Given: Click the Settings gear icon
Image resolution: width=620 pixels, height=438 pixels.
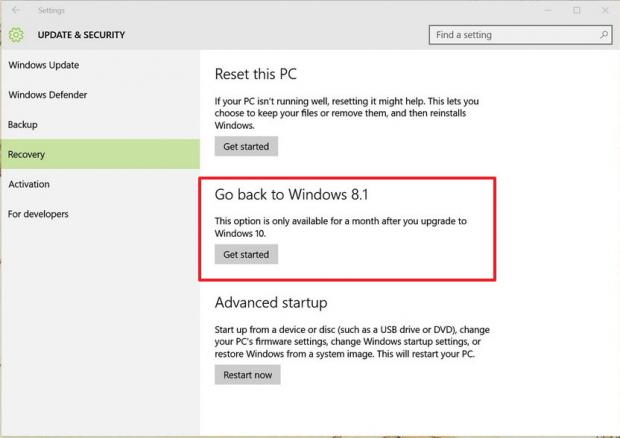Looking at the screenshot, I should 16,35.
